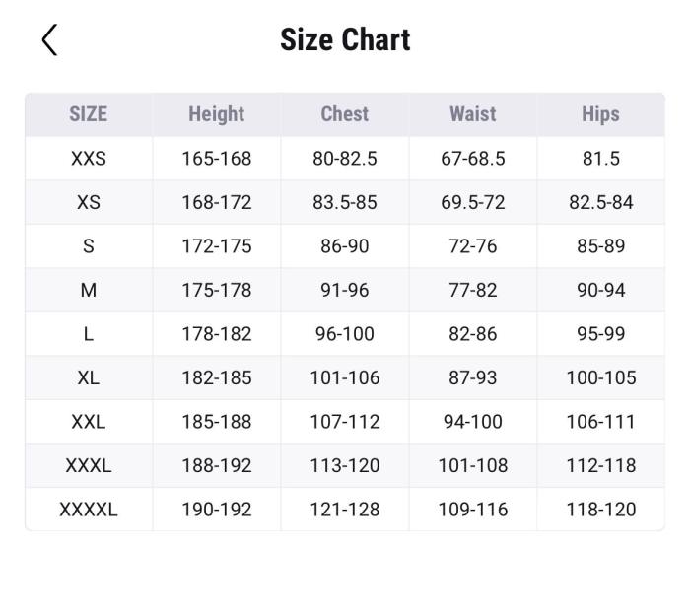
Task: Choose the XL size row label
Action: pyautogui.click(x=89, y=377)
